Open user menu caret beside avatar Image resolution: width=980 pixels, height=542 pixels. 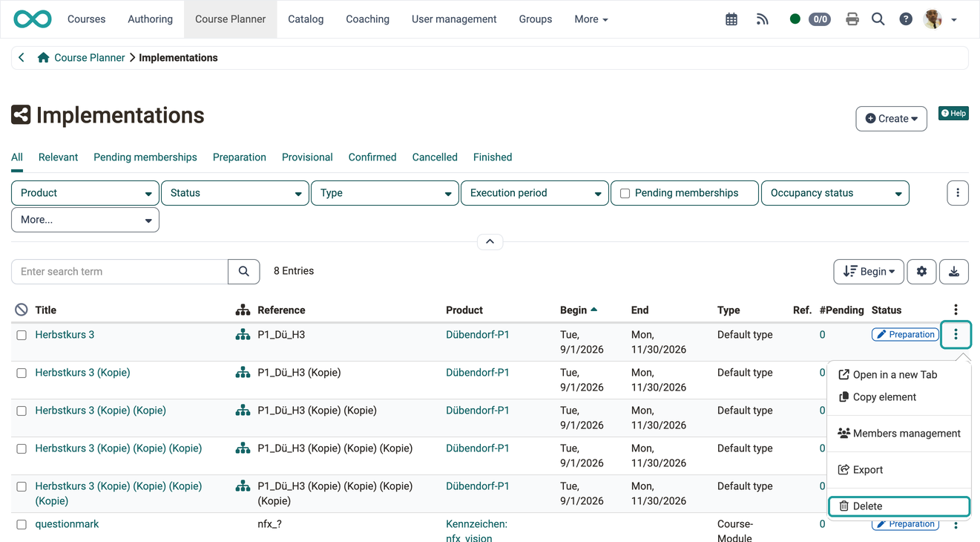pos(954,20)
